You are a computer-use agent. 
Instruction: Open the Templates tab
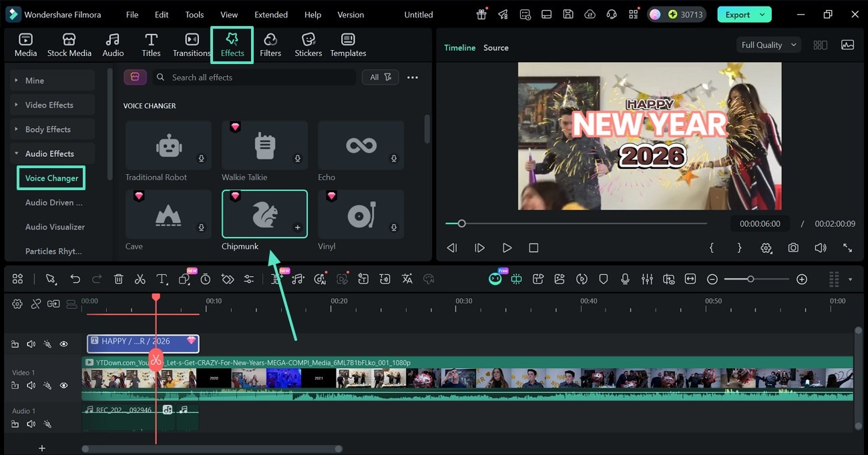pos(348,45)
